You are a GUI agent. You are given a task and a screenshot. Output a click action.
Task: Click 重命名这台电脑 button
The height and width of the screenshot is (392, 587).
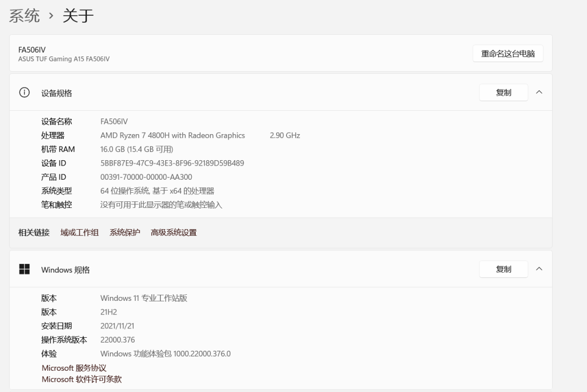click(x=508, y=54)
